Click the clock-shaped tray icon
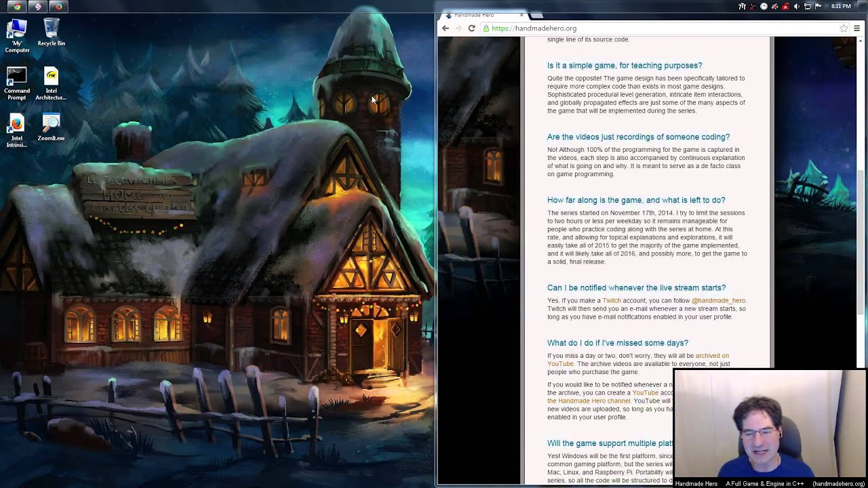868x488 pixels. [764, 6]
